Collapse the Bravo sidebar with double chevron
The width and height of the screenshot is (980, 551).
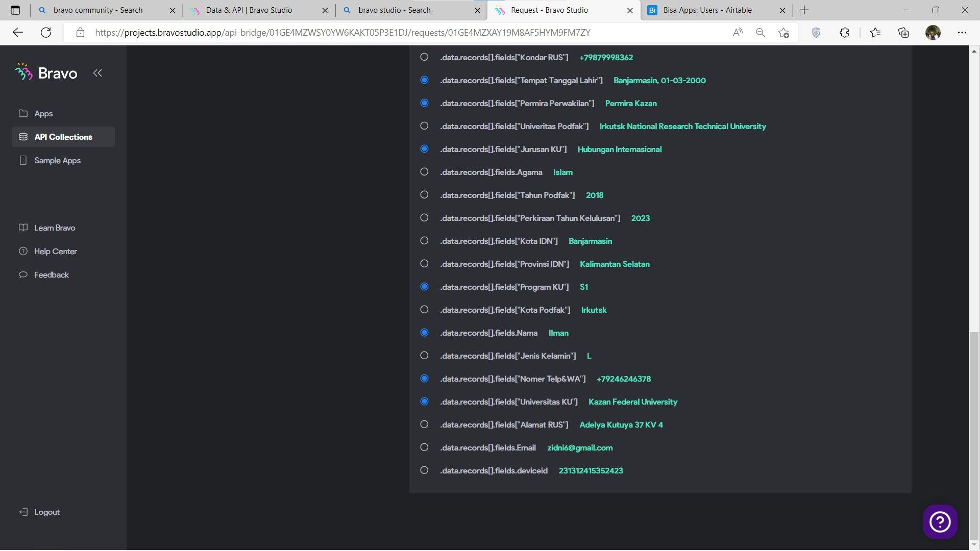coord(97,73)
